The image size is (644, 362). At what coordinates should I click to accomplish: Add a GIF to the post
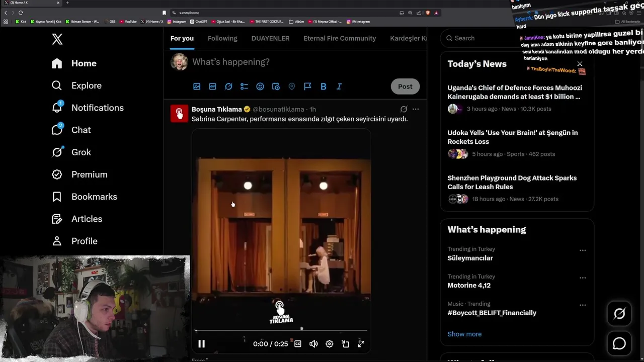click(212, 86)
